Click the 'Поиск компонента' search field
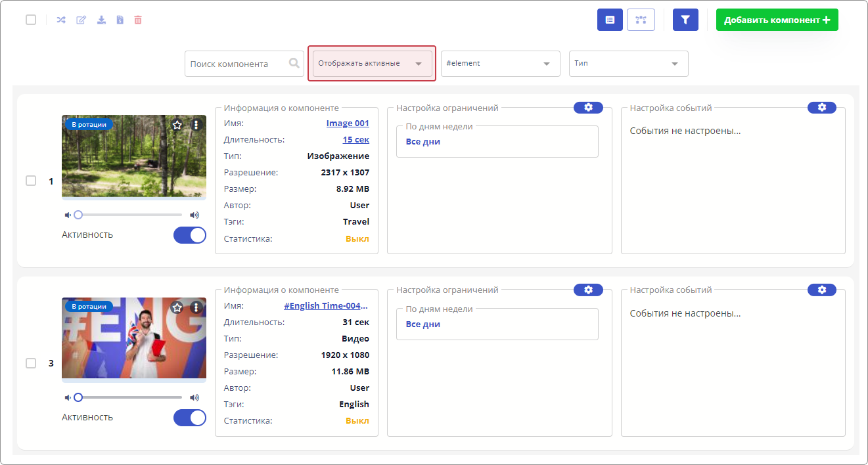 [238, 64]
